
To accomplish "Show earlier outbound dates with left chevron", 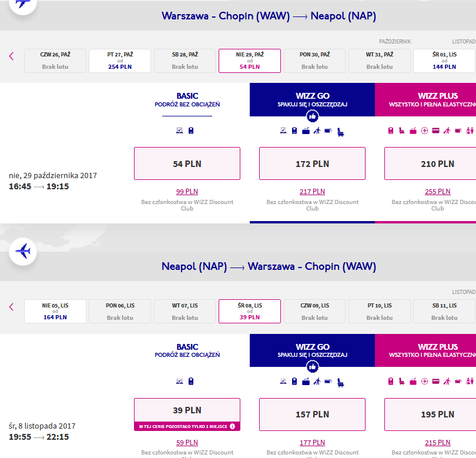I will click(x=12, y=56).
